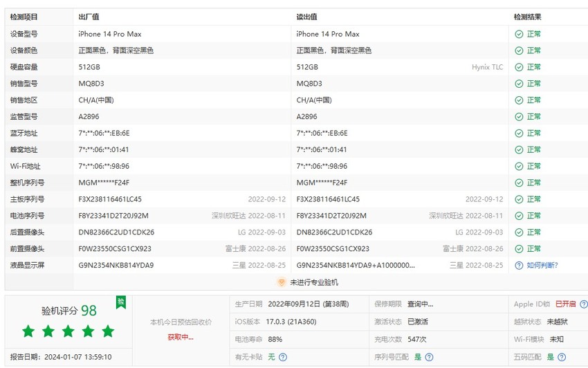Click the red 已开启 Apple ID lock status

[x=565, y=304]
